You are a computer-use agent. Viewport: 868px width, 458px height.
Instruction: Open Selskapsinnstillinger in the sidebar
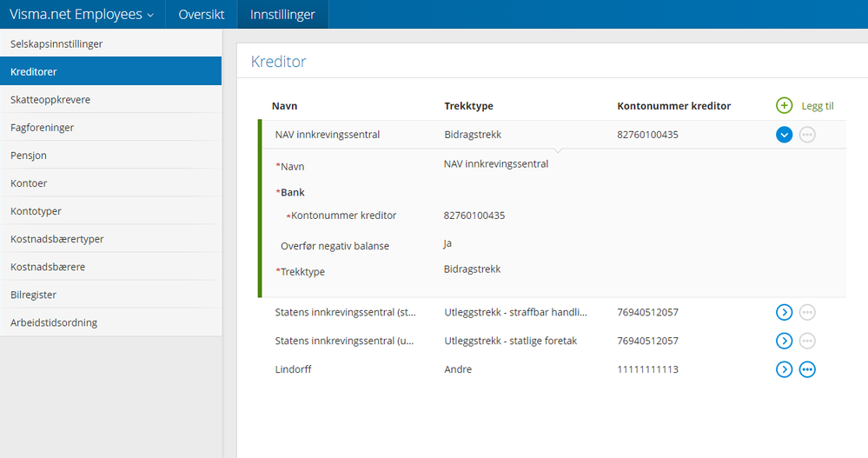tap(110, 43)
